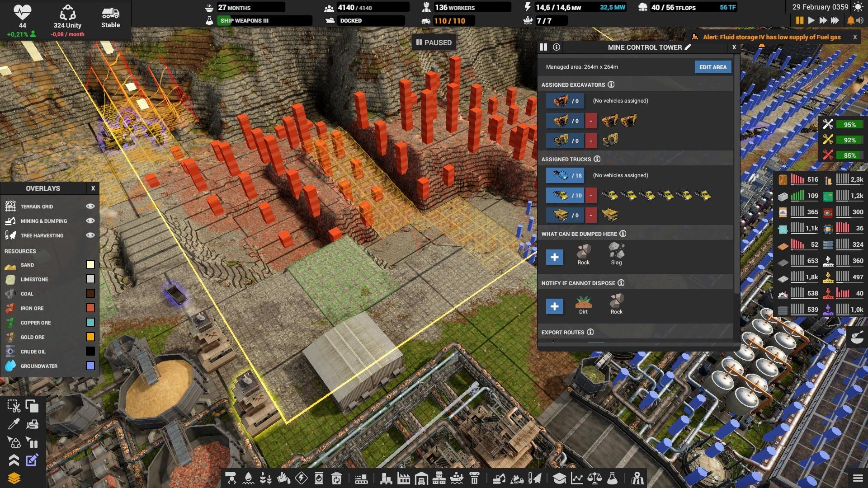Remove the assigned medium truck with minus
The width and height of the screenshot is (868, 488).
tap(590, 195)
